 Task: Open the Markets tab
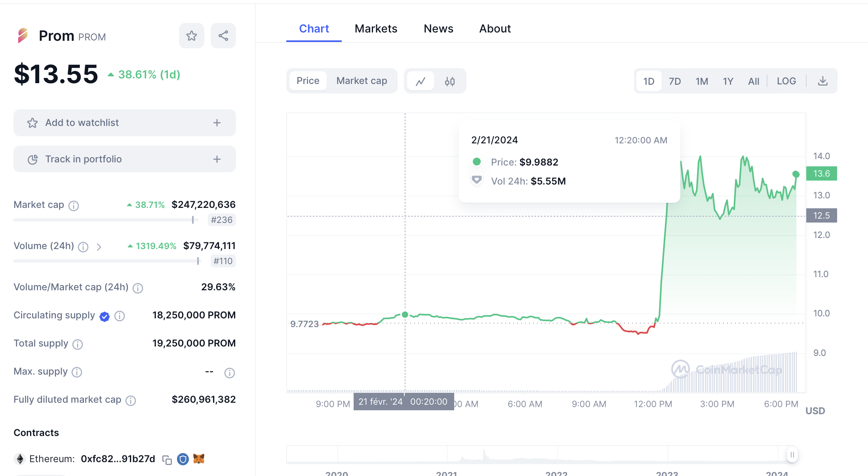click(376, 29)
